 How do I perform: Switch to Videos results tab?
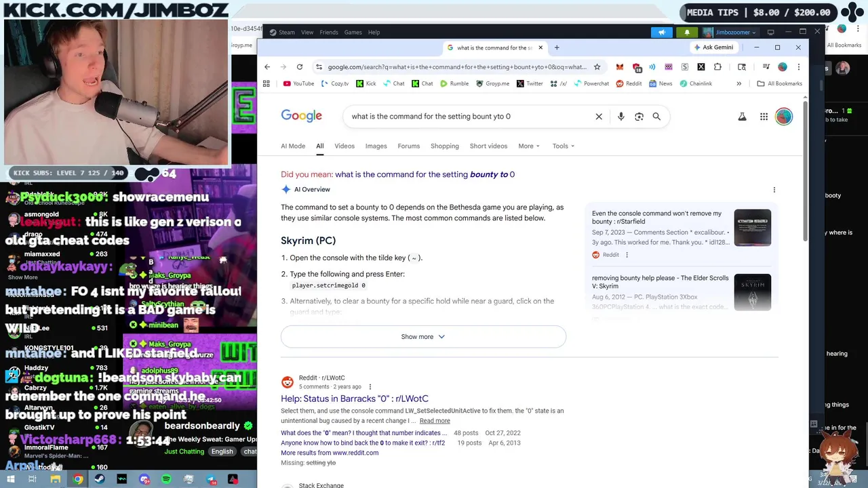coord(344,146)
